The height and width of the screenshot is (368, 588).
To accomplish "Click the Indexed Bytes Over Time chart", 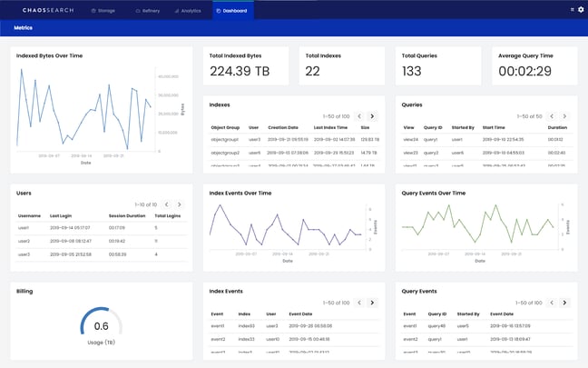I will (86, 109).
